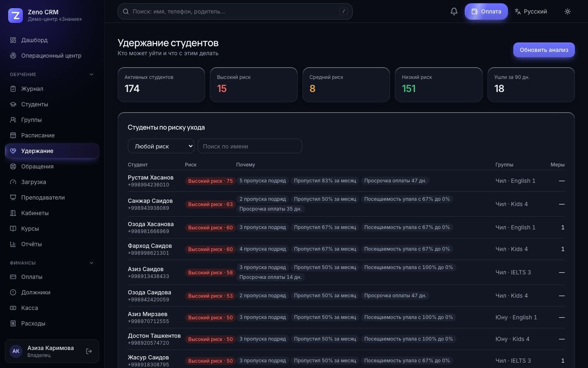Click the Операционный центр target icon
The height and width of the screenshot is (368, 588).
coord(13,56)
